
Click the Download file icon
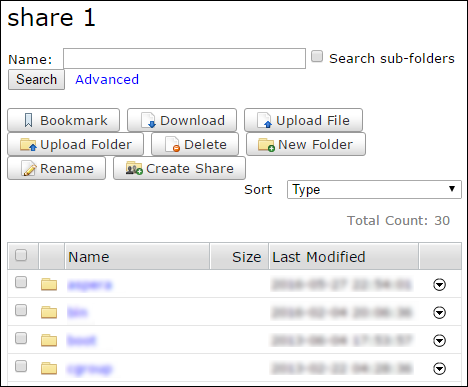click(x=148, y=120)
